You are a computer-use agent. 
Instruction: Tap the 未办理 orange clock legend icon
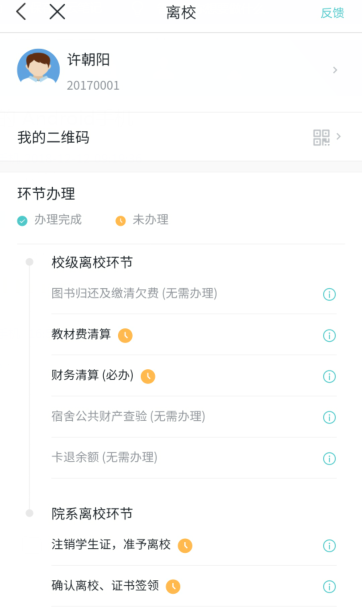coord(121,221)
